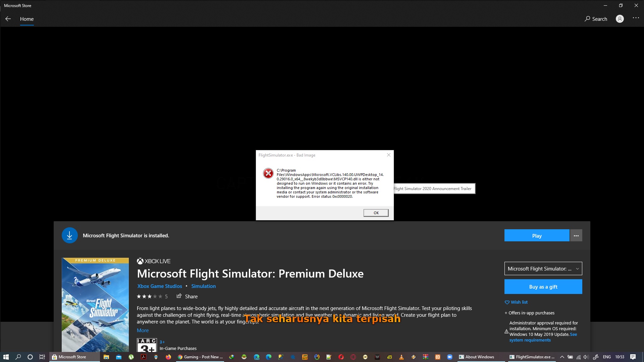Share the Flight Simulator store page
Image resolution: width=644 pixels, height=362 pixels.
point(187,296)
